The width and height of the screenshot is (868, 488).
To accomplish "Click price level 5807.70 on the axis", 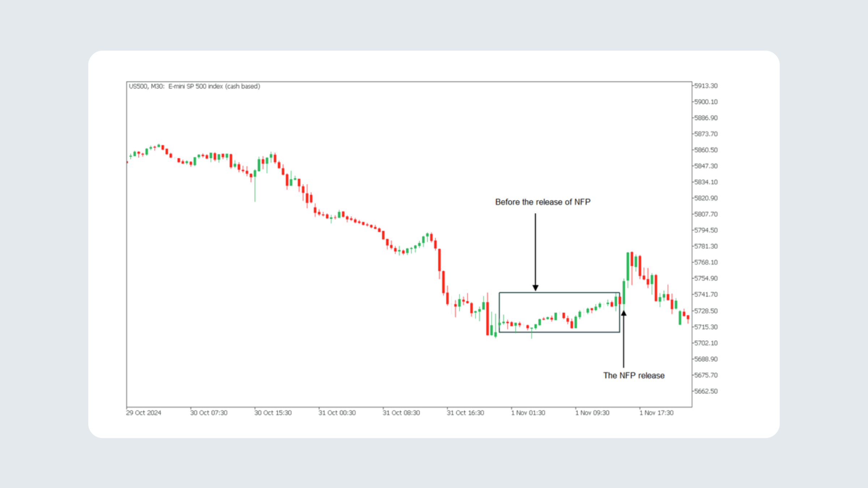I will pos(706,214).
